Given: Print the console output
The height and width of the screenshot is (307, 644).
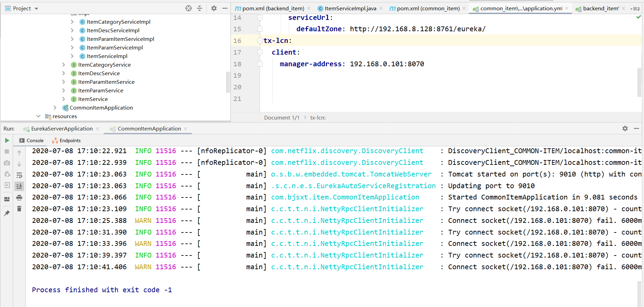Looking at the screenshot, I should (19, 197).
